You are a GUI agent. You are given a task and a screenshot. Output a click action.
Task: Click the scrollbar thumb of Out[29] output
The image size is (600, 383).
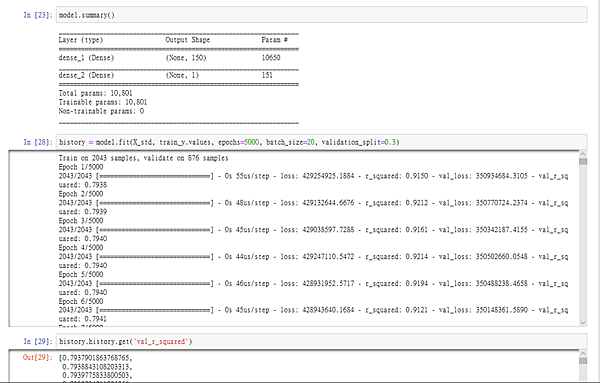pyautogui.click(x=583, y=361)
